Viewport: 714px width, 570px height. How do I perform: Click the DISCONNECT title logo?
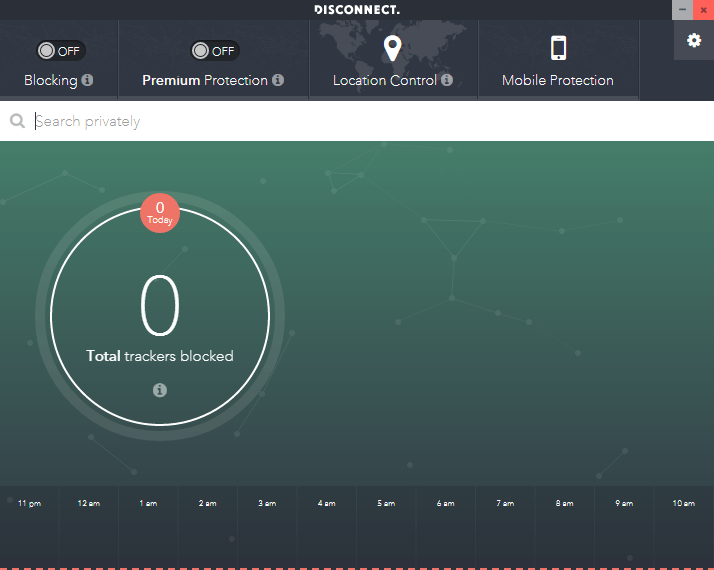pos(357,10)
